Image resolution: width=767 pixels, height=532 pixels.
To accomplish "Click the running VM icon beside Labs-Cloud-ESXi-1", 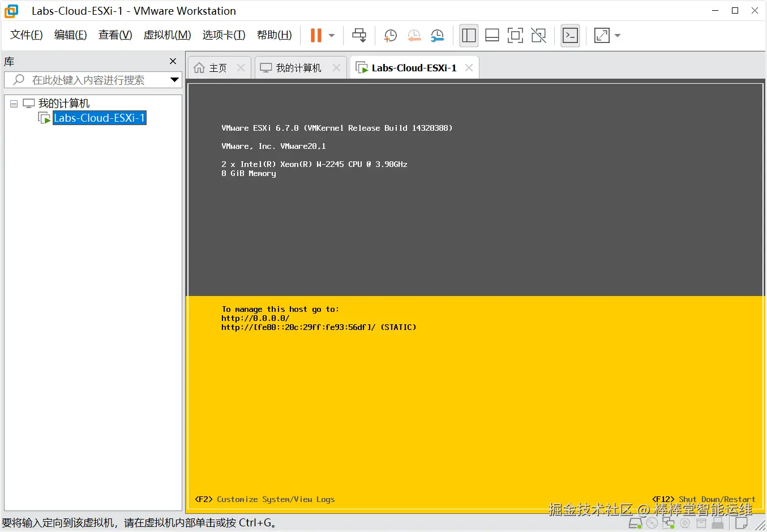I will [44, 118].
